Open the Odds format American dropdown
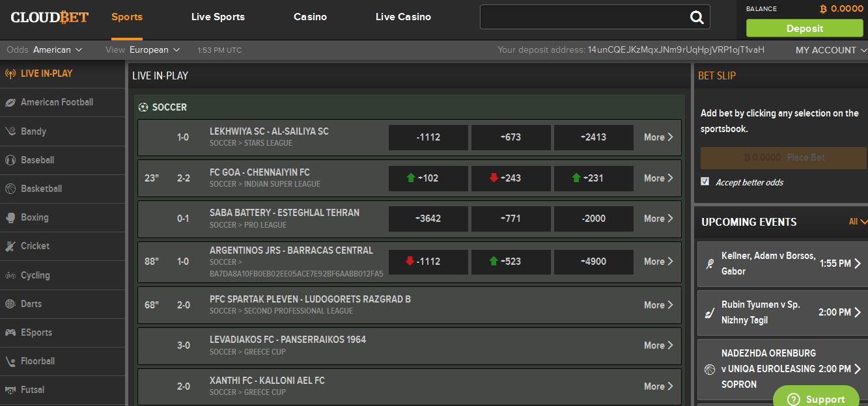Viewport: 868px width, 406px height. point(57,50)
